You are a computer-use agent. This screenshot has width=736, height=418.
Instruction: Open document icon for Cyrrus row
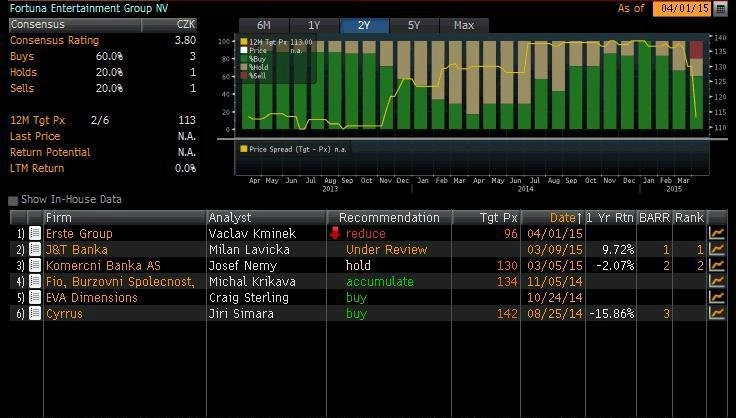(x=35, y=313)
